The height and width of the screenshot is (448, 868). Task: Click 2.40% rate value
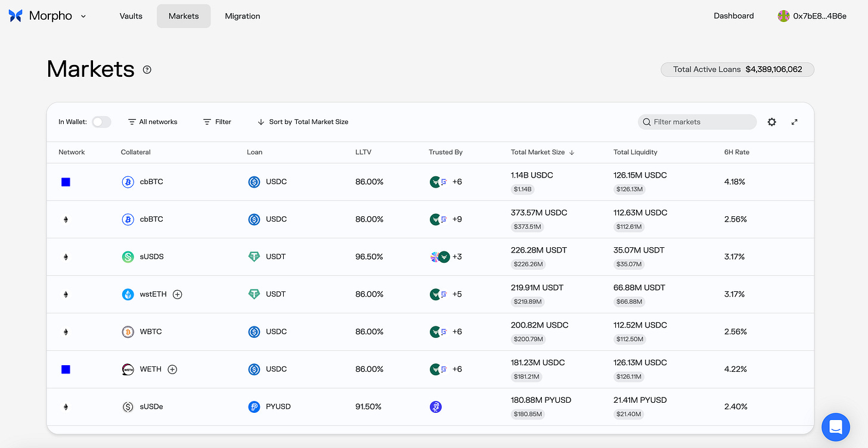coord(736,407)
